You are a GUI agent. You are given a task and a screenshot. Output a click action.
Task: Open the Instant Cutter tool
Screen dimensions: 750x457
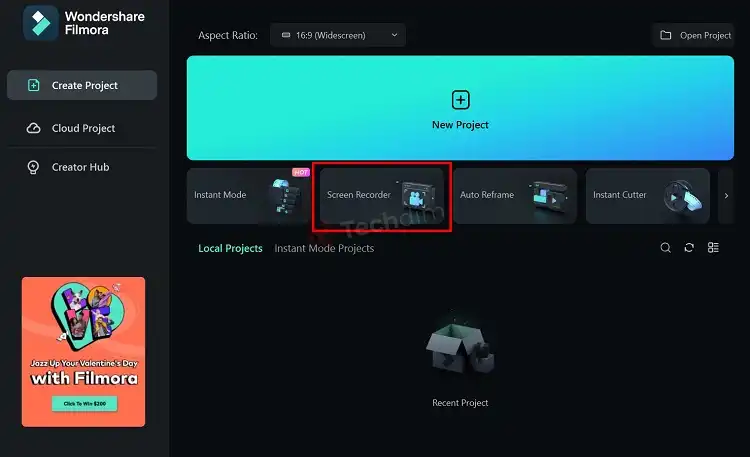646,195
